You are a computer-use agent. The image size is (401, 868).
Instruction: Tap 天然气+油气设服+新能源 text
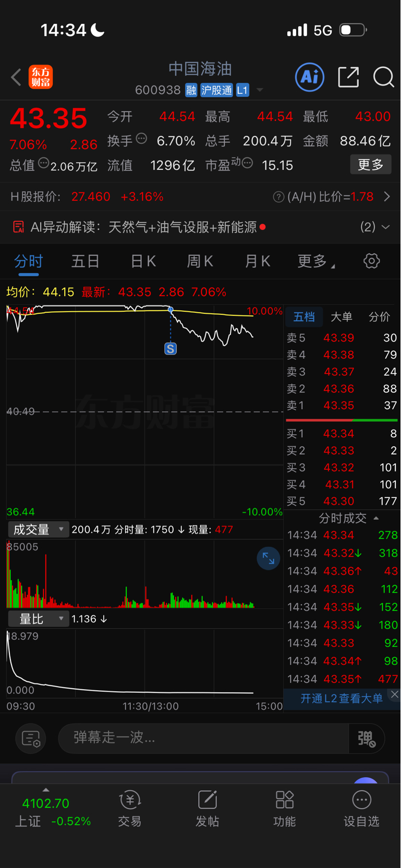click(x=183, y=227)
